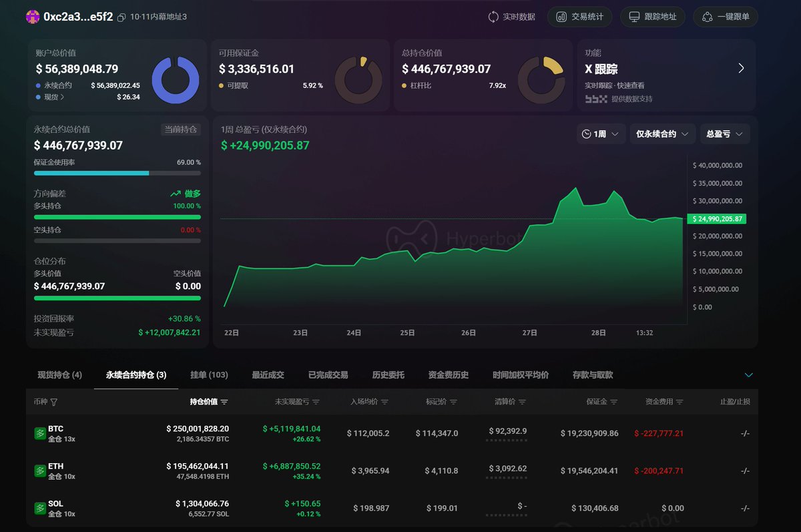Click the 总持仓价值 donut chart

(541, 80)
